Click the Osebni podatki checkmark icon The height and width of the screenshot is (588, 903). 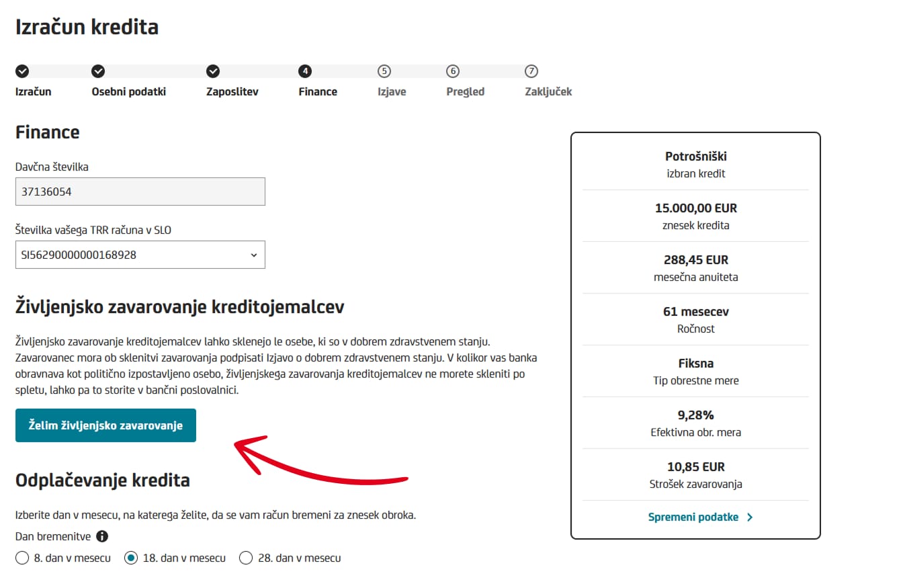click(98, 71)
